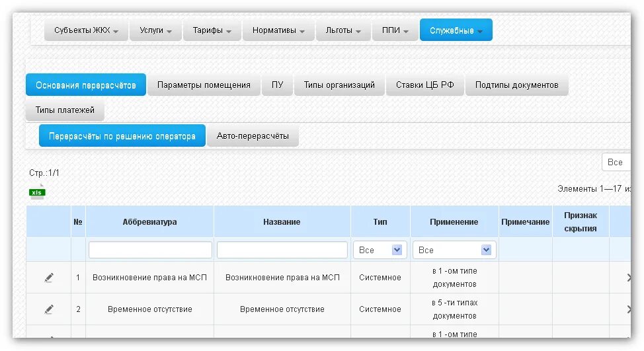Open the Услуги dropdown menu
The width and height of the screenshot is (644, 351).
pyautogui.click(x=155, y=30)
